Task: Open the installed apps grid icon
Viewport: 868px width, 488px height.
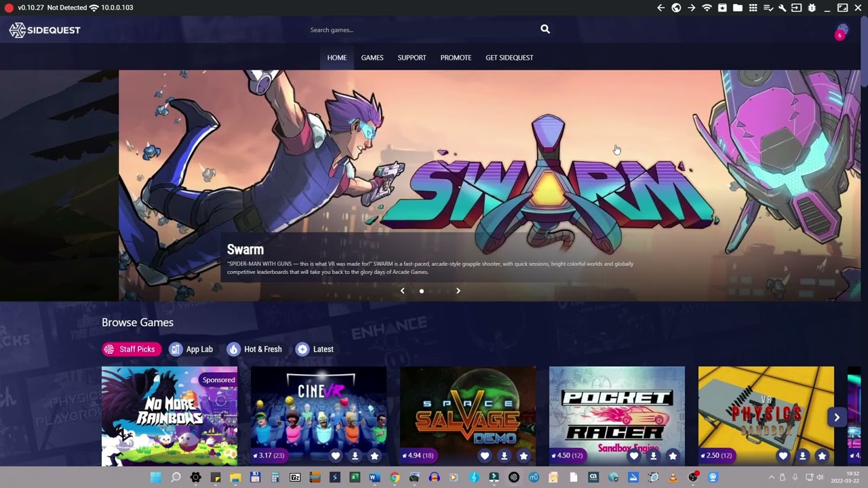Action: click(x=753, y=8)
